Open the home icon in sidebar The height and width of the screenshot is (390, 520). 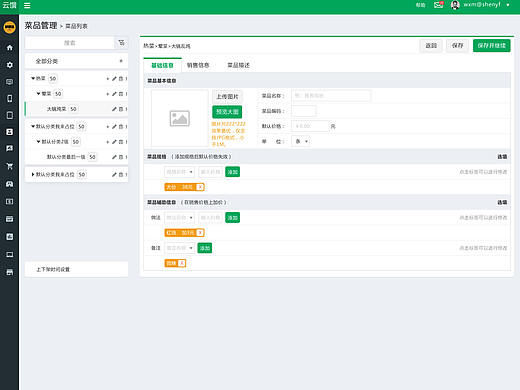pyautogui.click(x=10, y=48)
